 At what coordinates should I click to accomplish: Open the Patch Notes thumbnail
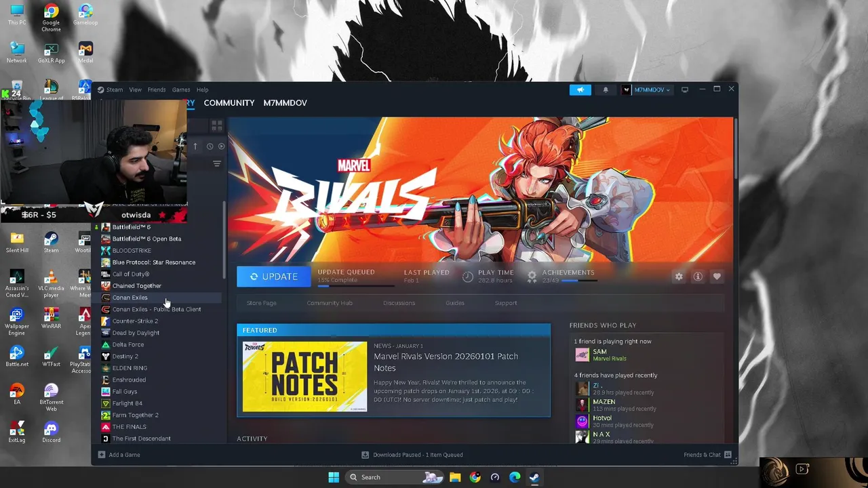[304, 376]
